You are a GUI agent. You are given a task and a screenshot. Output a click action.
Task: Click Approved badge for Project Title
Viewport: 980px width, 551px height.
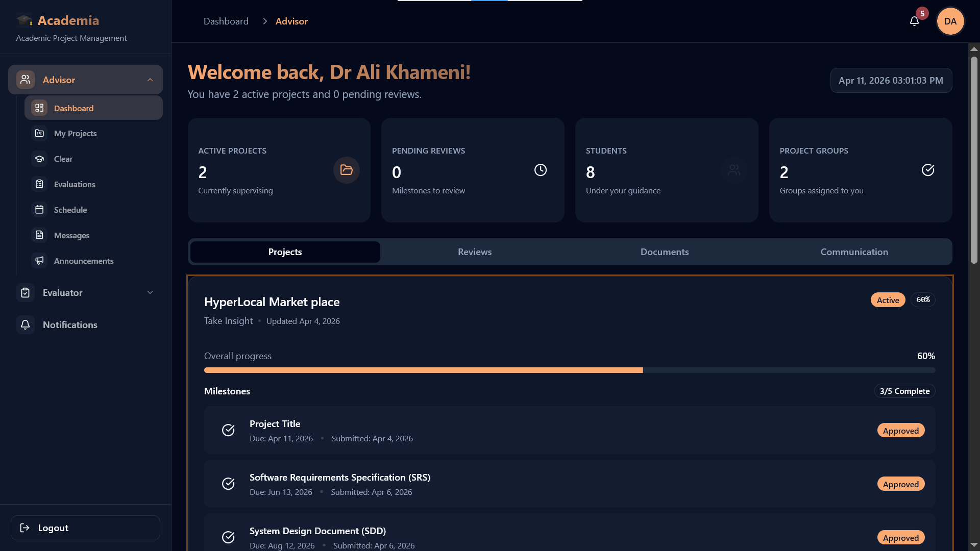pyautogui.click(x=901, y=431)
